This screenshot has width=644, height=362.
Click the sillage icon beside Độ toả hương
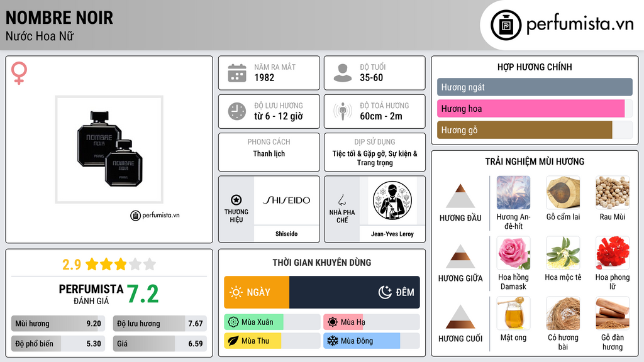click(x=343, y=111)
